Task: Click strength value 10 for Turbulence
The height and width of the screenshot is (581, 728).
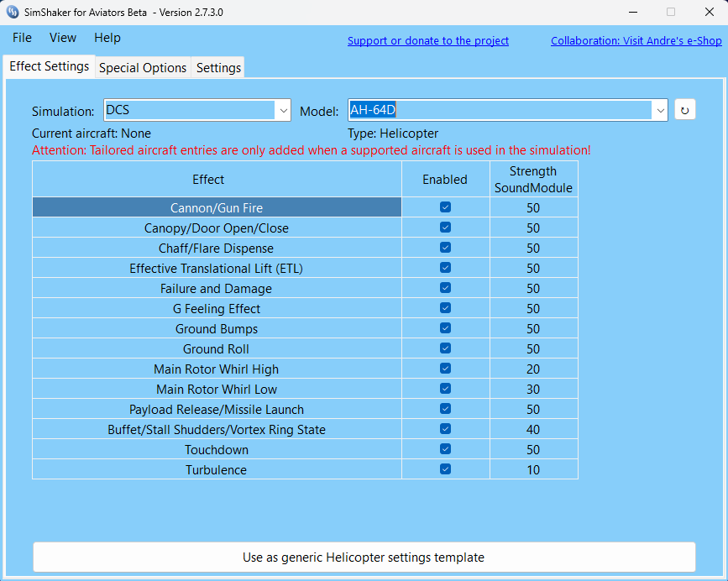Action: [x=533, y=470]
